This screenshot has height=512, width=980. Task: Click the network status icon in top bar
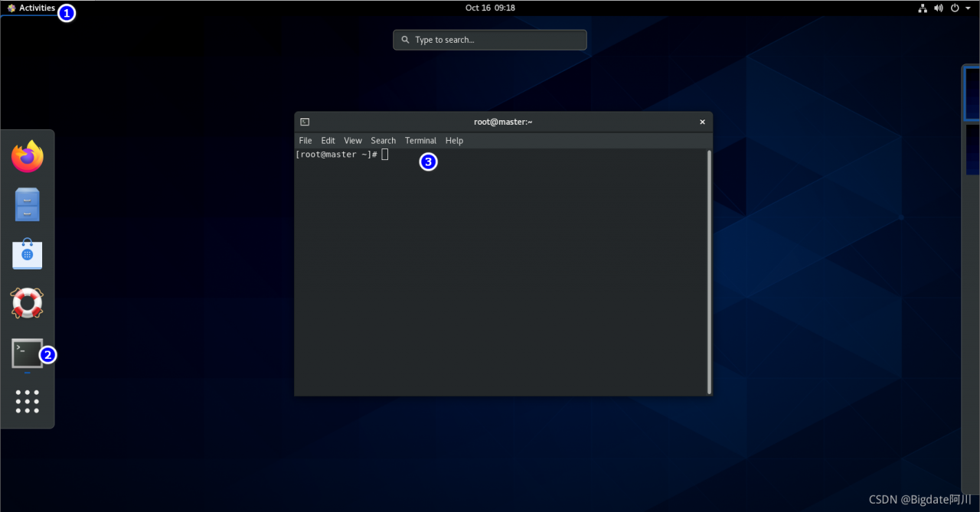[923, 8]
